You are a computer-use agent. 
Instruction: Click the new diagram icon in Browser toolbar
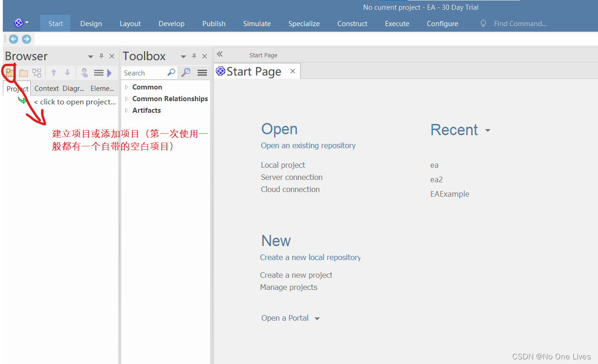click(x=37, y=73)
